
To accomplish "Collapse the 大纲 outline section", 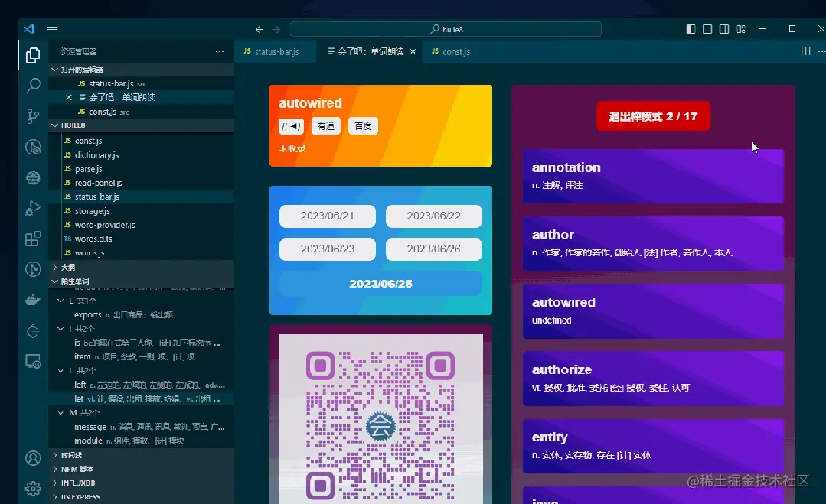I will tap(67, 268).
